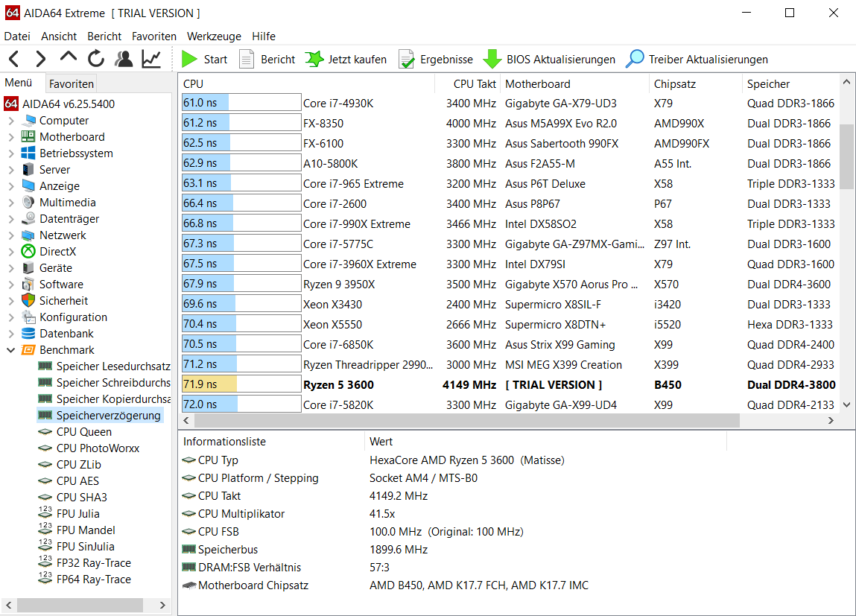Select the Multimedia speaker icon
Viewport: 856px width, 616px height.
point(28,203)
